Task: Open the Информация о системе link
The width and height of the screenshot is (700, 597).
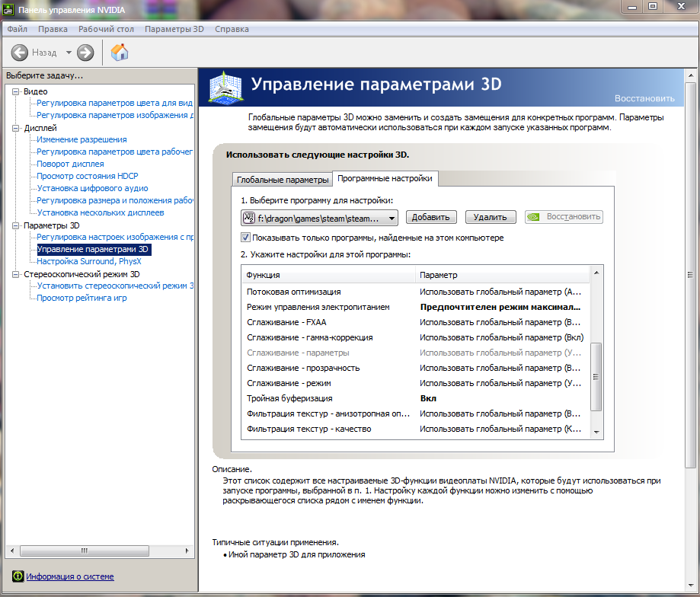Action: [x=69, y=576]
